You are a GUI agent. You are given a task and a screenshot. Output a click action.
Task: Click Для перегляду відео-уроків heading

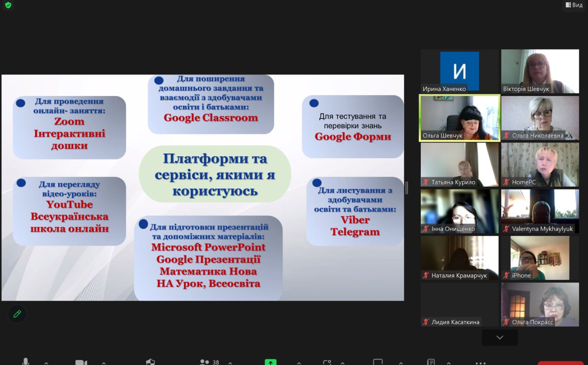(69, 189)
